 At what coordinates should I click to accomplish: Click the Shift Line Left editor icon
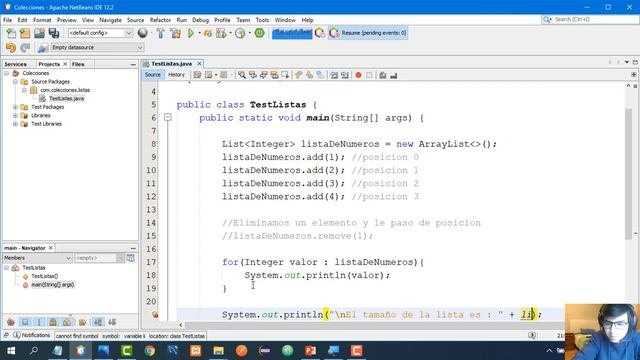click(x=334, y=75)
